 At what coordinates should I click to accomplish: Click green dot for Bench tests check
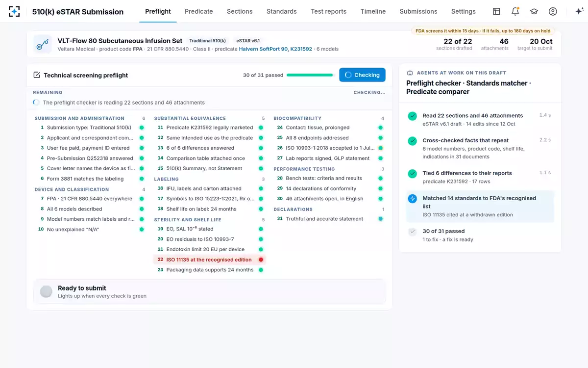tap(380, 178)
